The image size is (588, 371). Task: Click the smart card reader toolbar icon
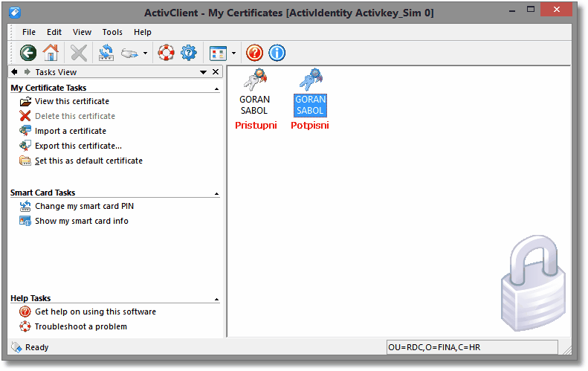point(130,54)
